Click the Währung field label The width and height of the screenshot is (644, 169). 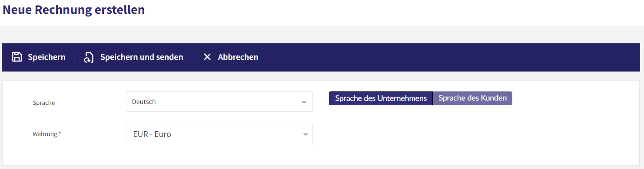[x=45, y=134]
